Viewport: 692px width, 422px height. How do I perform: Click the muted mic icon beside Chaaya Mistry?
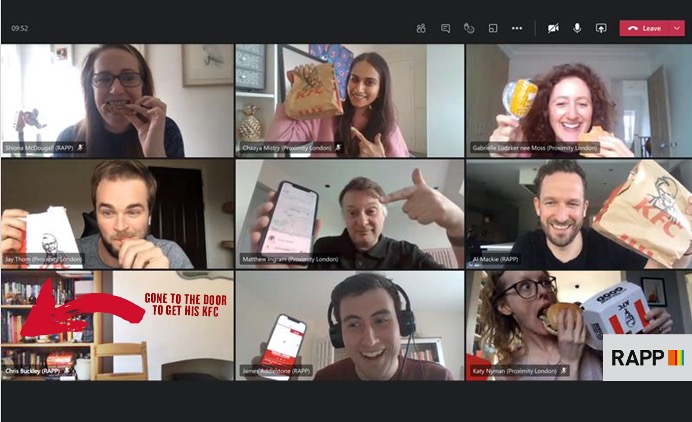tap(338, 148)
